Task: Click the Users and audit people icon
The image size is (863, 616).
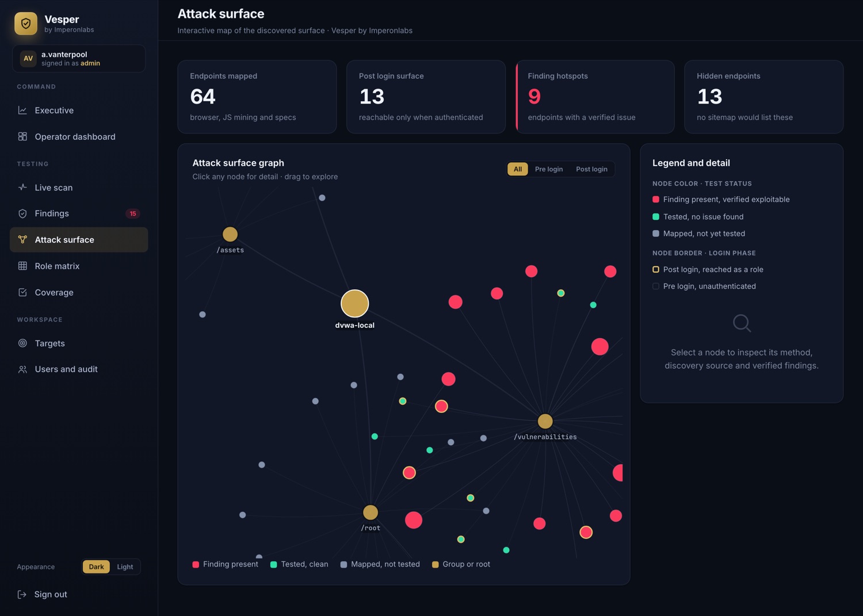Action: [x=22, y=369]
